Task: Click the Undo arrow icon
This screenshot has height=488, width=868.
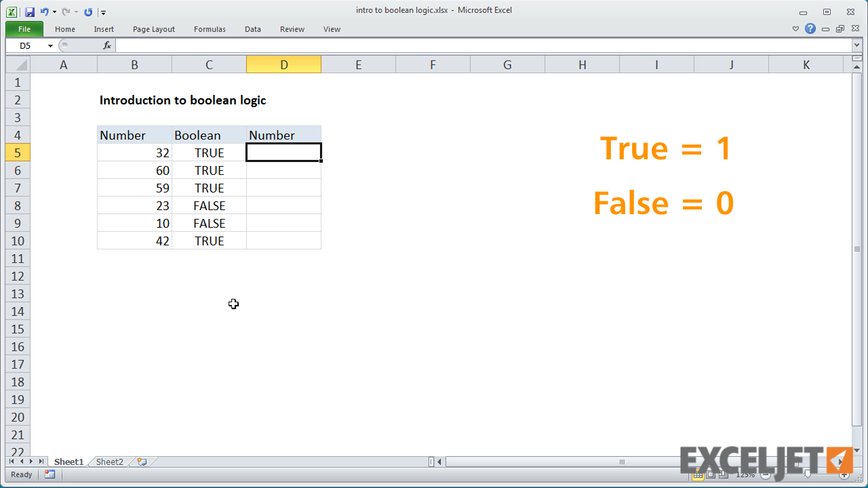Action: [44, 12]
